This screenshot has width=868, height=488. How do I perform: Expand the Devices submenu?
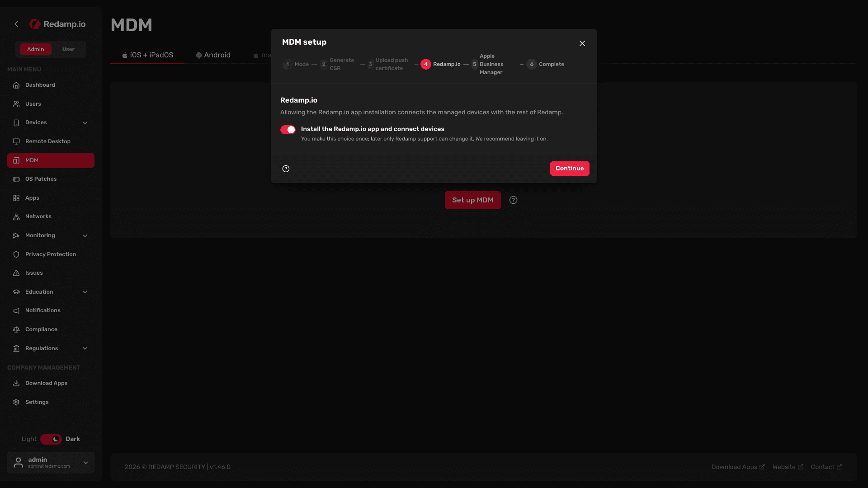pyautogui.click(x=85, y=122)
